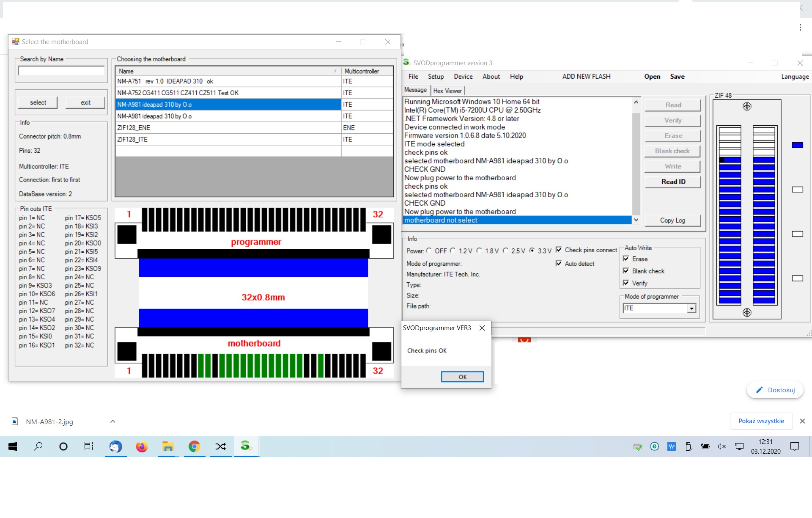The width and height of the screenshot is (812, 518).
Task: Open the Language menu
Action: tap(795, 77)
